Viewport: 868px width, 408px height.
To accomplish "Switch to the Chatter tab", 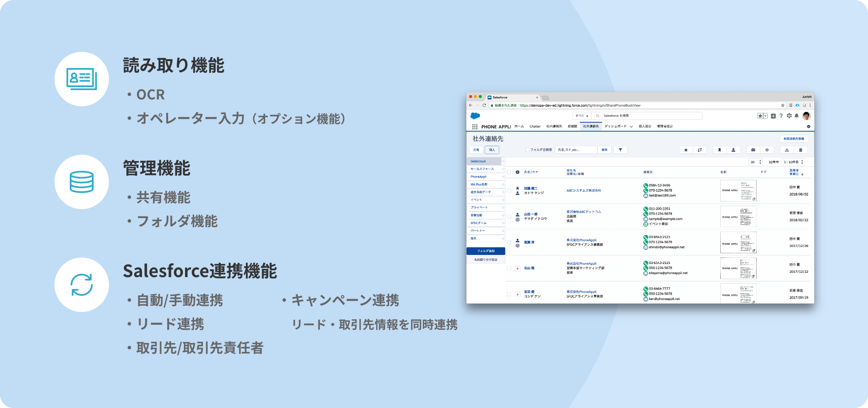I will coord(535,126).
